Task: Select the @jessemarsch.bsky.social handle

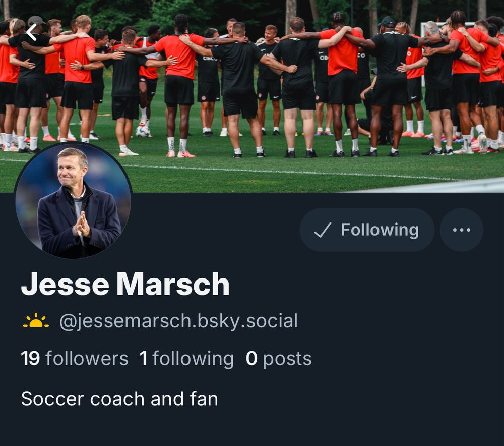Action: (179, 321)
